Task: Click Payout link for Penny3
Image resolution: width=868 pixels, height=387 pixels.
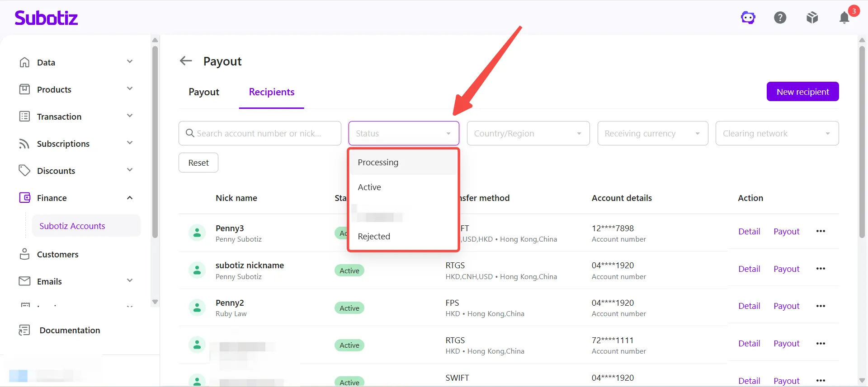Action: (787, 231)
